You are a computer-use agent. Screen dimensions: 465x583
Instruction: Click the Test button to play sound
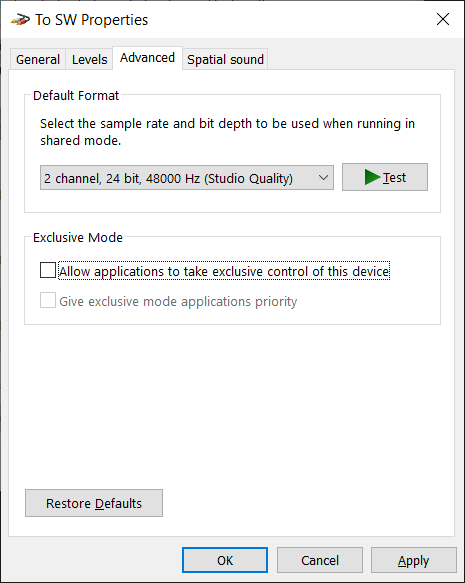click(385, 177)
